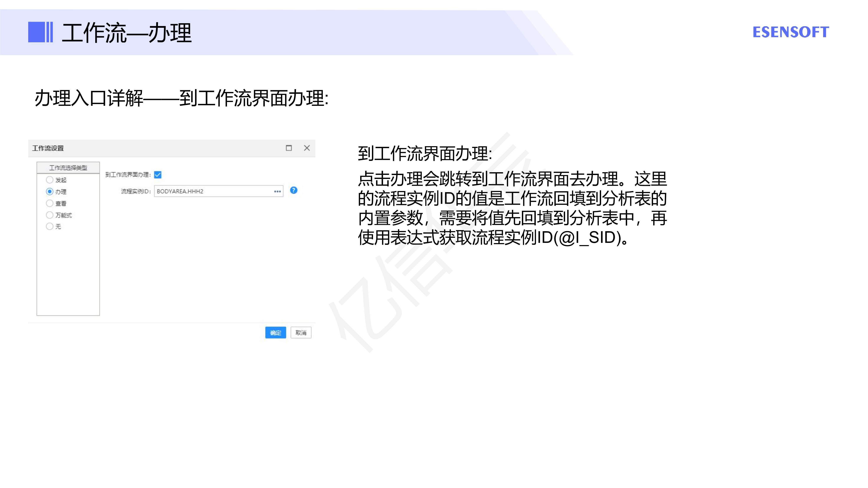
Task: Click the blue help question mark icon
Action: [293, 190]
